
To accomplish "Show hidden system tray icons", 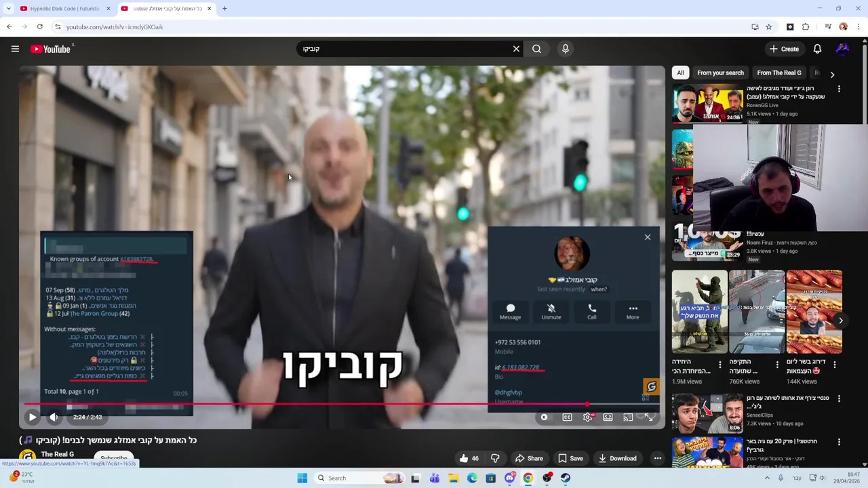I will tap(767, 478).
